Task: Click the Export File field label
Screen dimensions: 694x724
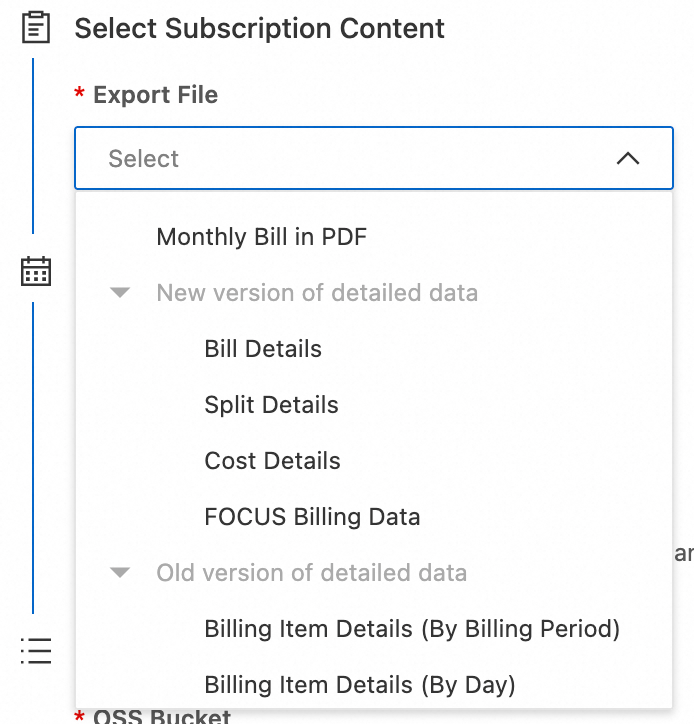Action: [x=155, y=95]
